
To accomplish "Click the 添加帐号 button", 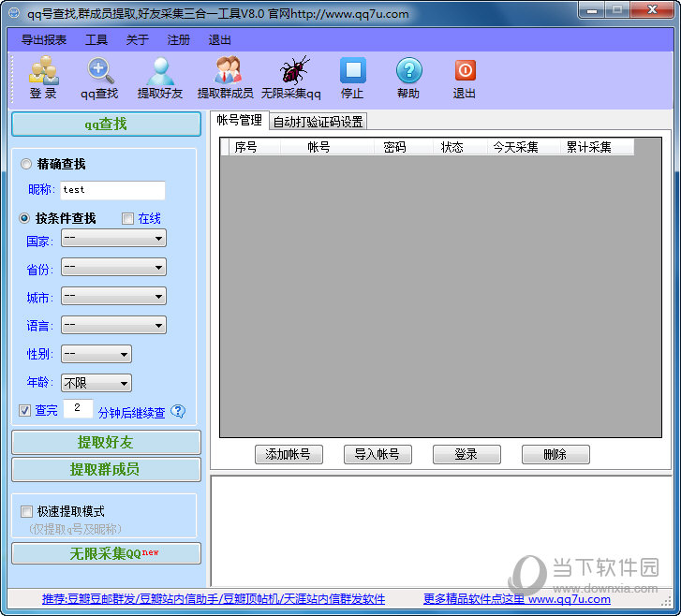I will click(x=289, y=454).
